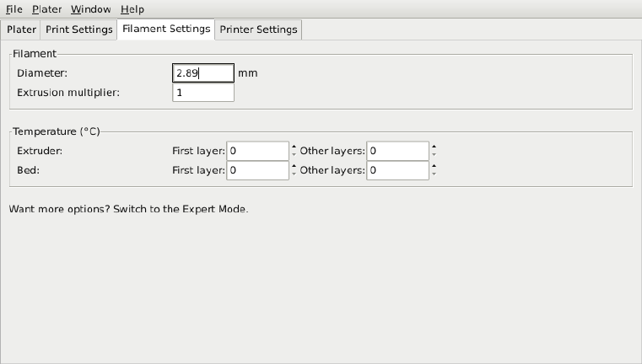Viewport: 642px width, 364px height.
Task: Increase Bed First layer temperature
Action: [294, 166]
